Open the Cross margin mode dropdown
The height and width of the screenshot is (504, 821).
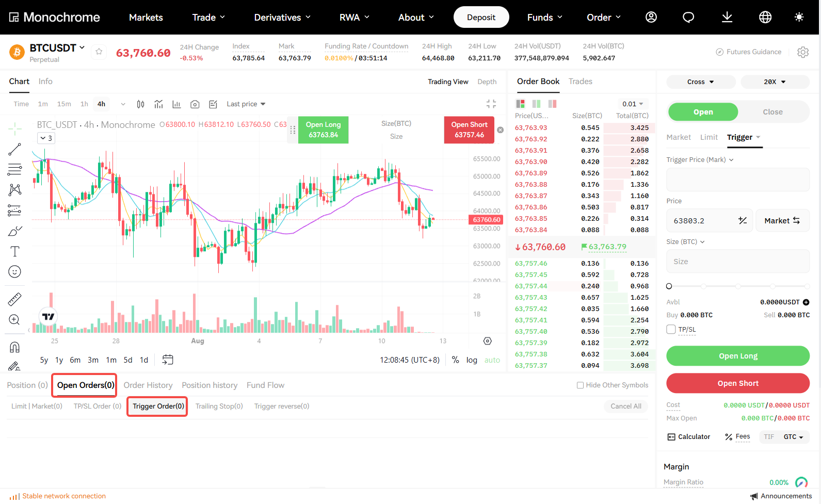(701, 82)
